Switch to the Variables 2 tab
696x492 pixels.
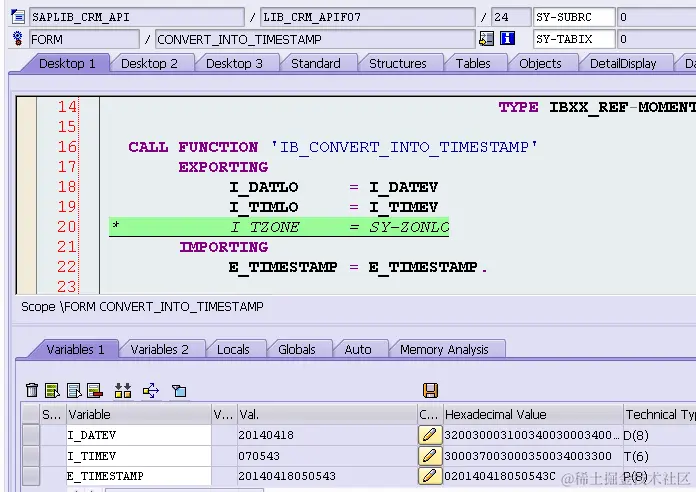160,349
